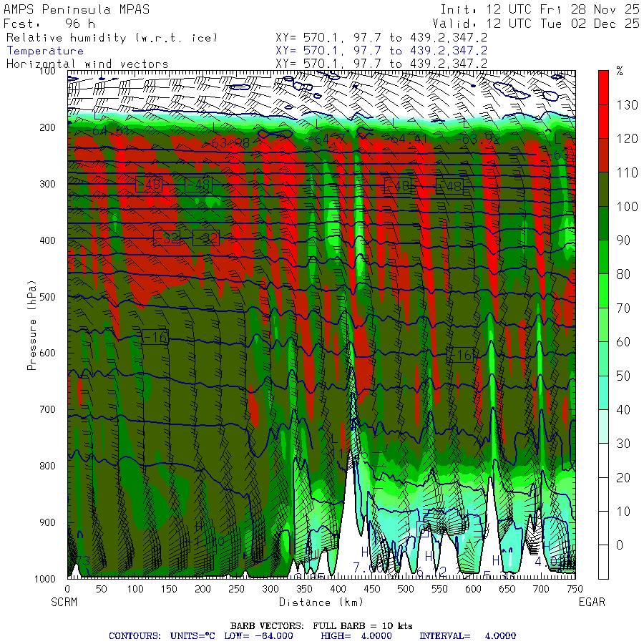Click the "CONTOURS: UNITS=°C" caption text

[x=162, y=636]
